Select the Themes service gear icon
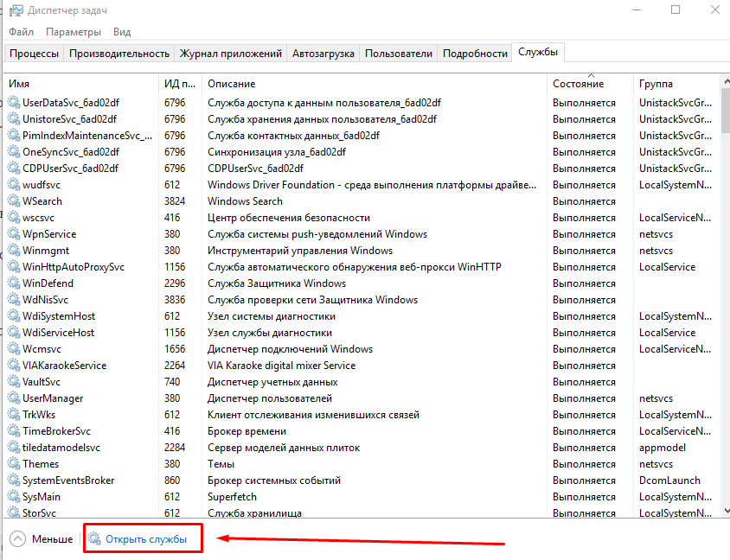 (x=14, y=464)
